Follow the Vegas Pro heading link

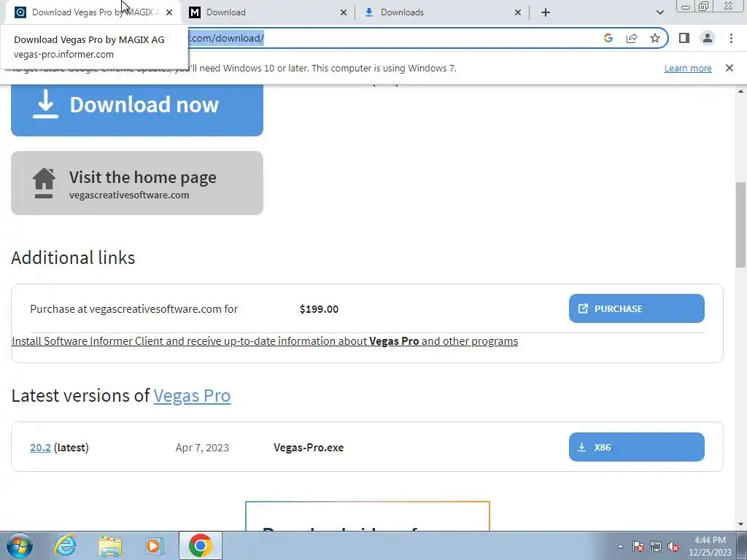pyautogui.click(x=192, y=396)
